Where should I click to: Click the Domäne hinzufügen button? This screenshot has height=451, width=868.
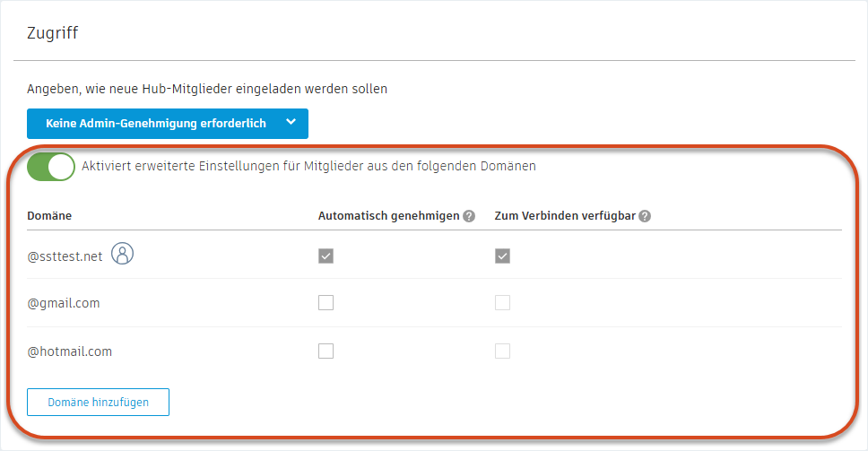(x=98, y=403)
